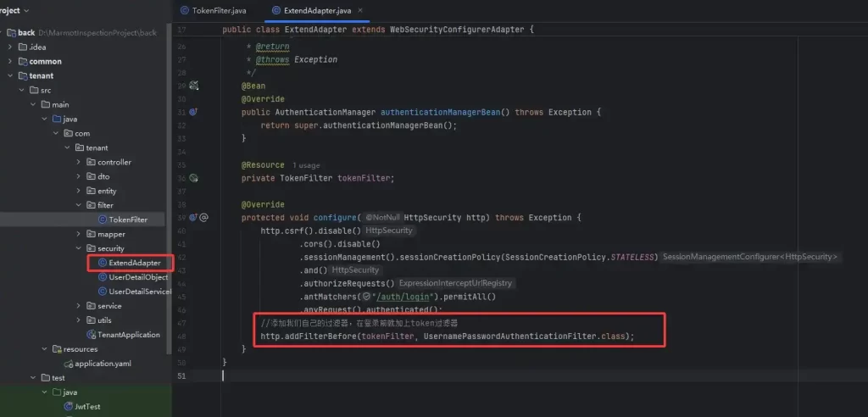Click the override gutter icon at line 39

193,217
